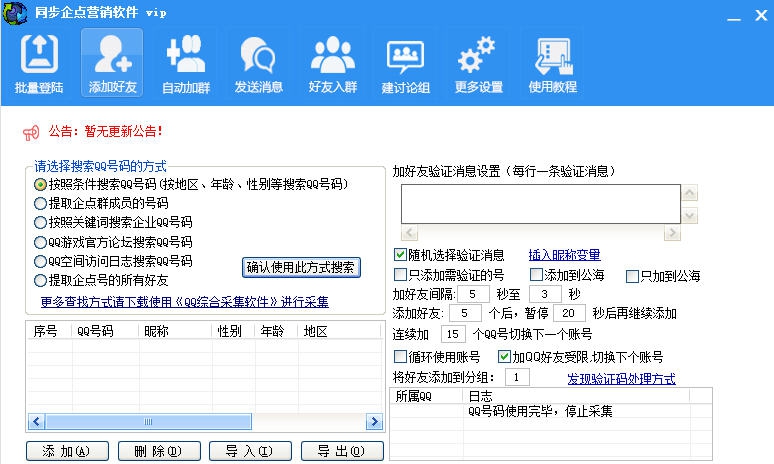Click the 添加(A) button
This screenshot has height=464, width=774.
tap(67, 451)
